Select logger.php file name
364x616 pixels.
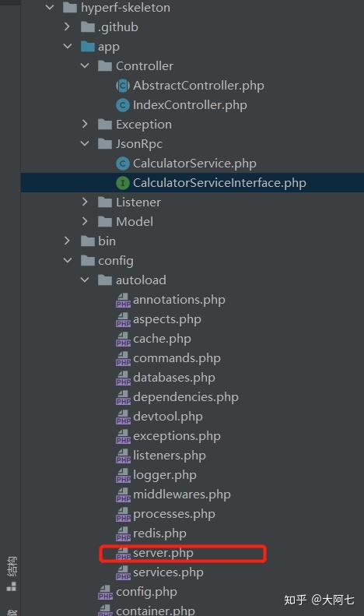165,475
